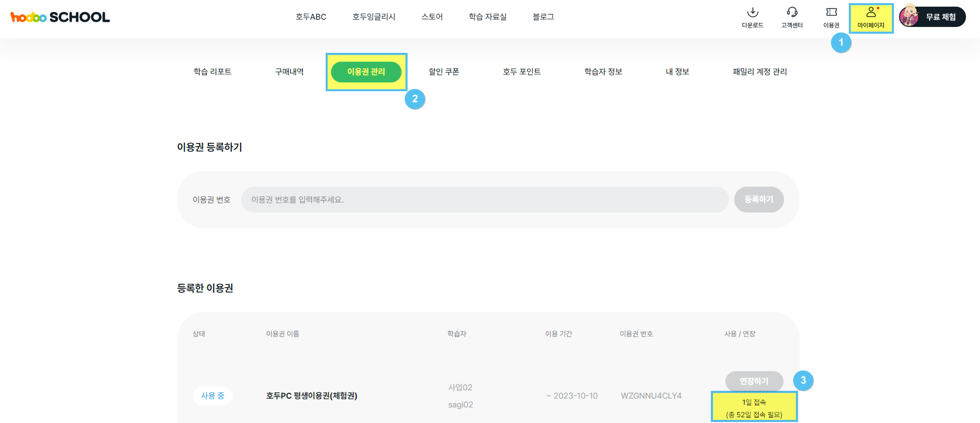Focus the 이용권 번호 input field
980x423 pixels.
point(484,200)
